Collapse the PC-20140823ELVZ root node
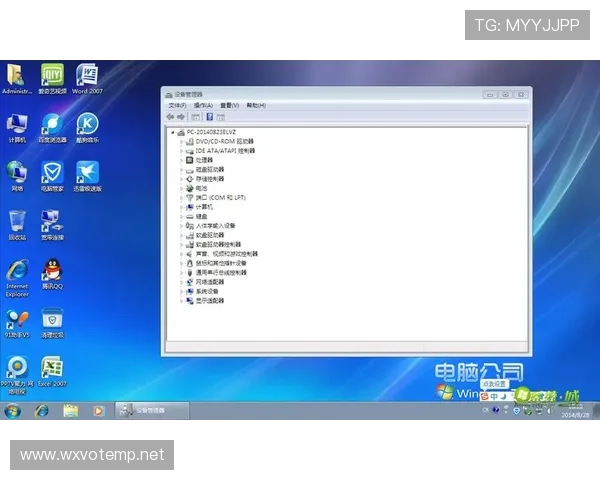The width and height of the screenshot is (600, 480). coord(172,133)
